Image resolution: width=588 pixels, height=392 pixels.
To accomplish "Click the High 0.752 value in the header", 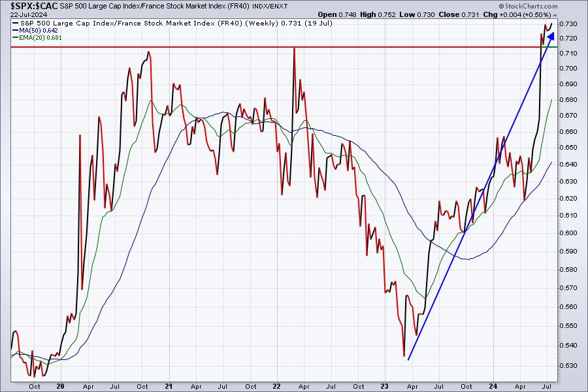I will pos(378,14).
